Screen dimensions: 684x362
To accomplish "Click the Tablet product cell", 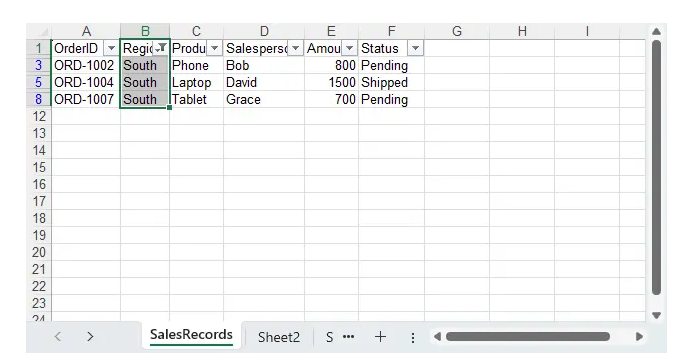I will tap(196, 99).
